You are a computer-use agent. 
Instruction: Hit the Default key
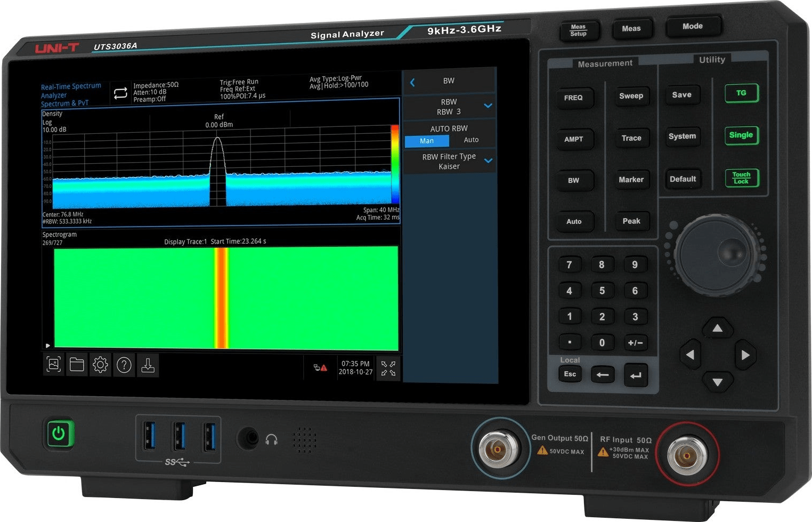[683, 179]
